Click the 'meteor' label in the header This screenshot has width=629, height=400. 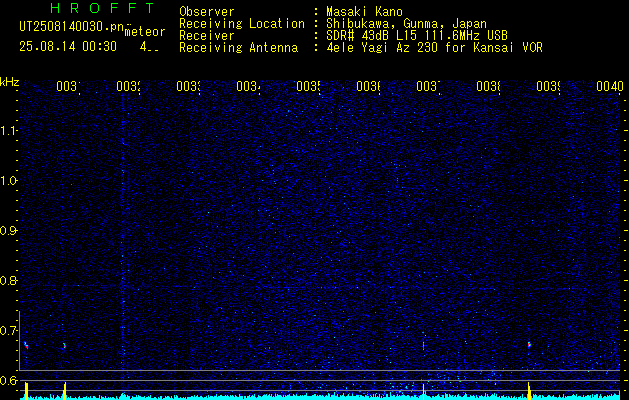[145, 31]
